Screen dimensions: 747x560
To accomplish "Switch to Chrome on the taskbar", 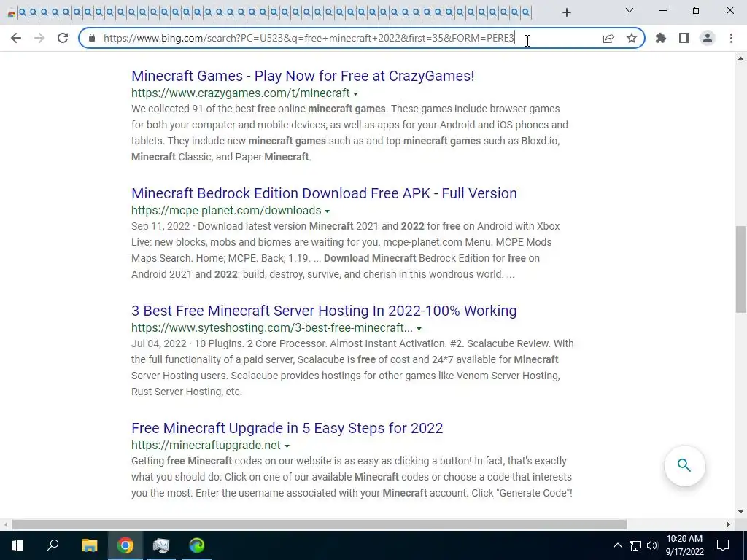I will coord(125,545).
